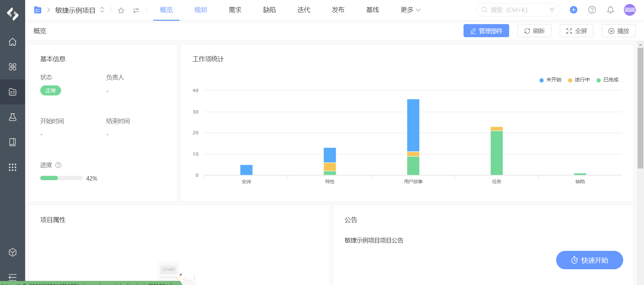The image size is (644, 285).
Task: Click the 缺陷 axis label in chart
Action: pos(580,182)
